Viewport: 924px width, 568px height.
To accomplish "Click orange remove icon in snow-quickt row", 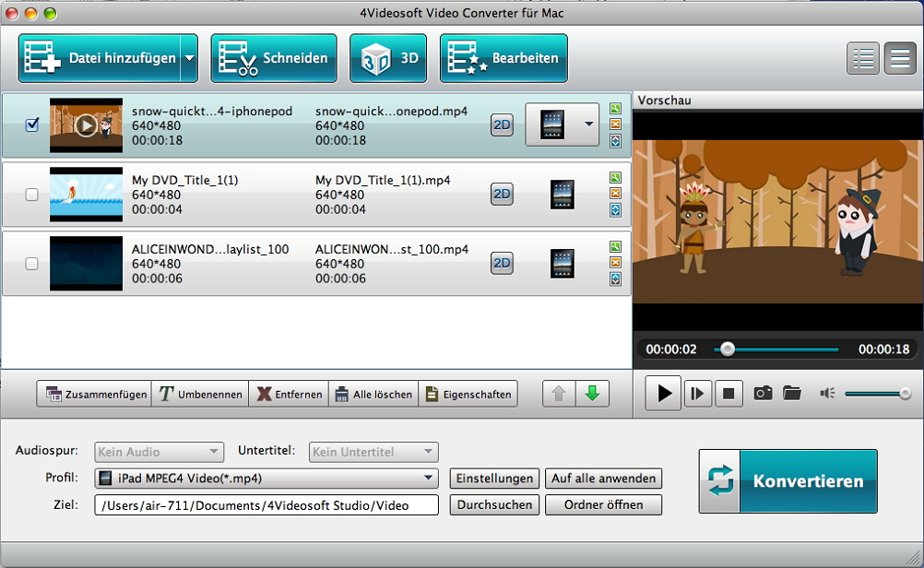I will point(615,124).
